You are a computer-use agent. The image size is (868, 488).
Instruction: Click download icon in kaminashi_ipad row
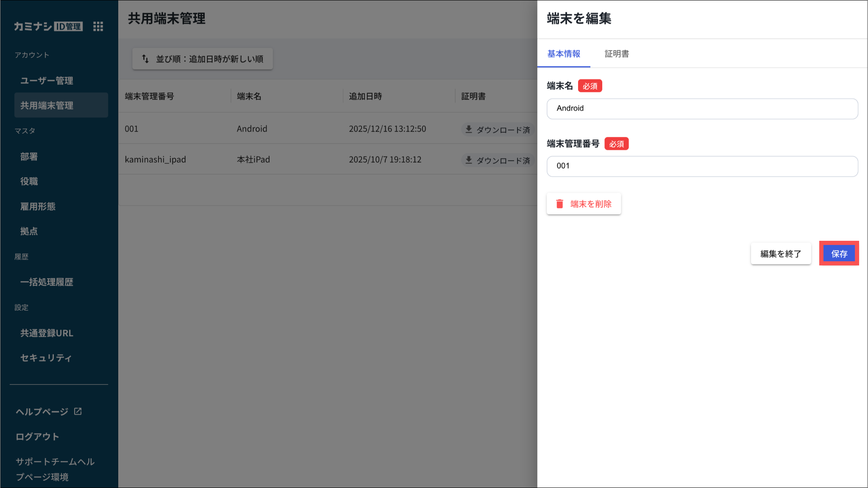pyautogui.click(x=468, y=160)
